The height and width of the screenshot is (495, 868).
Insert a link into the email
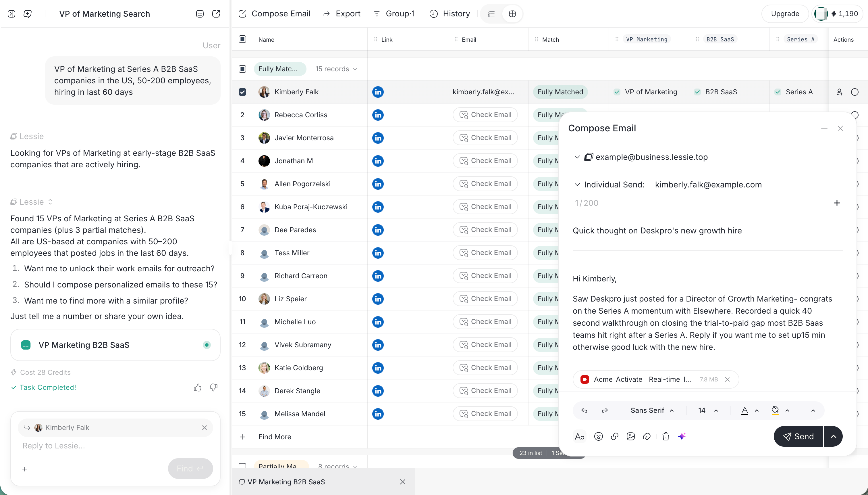pos(615,436)
